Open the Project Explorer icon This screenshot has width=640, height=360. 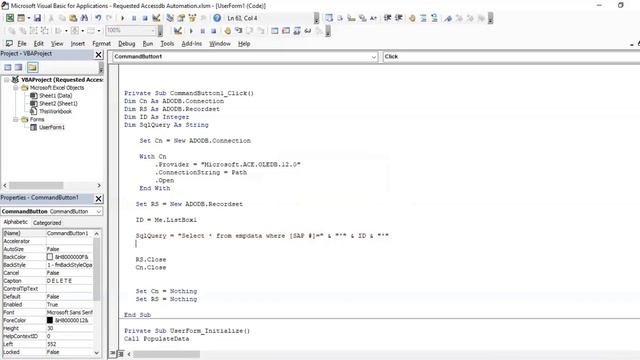(x=169, y=18)
